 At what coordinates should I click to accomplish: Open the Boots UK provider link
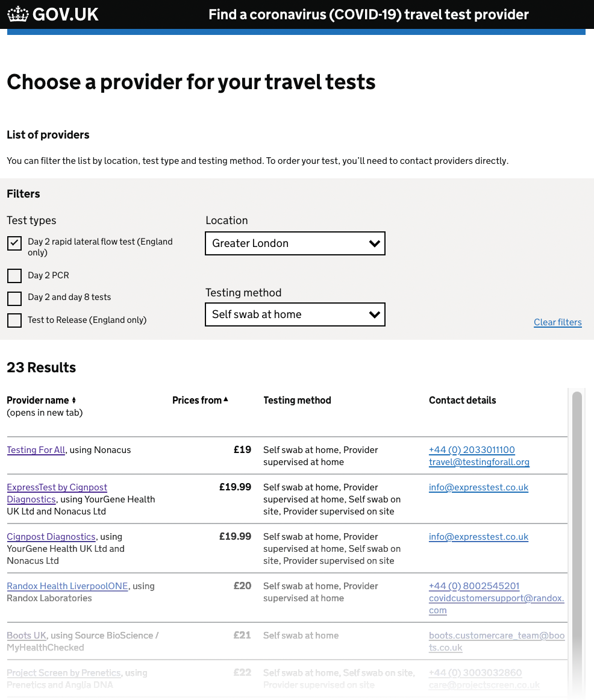pyautogui.click(x=27, y=636)
